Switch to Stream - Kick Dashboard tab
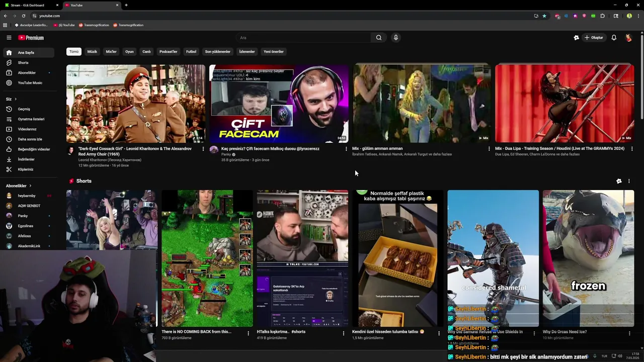 [x=30, y=5]
